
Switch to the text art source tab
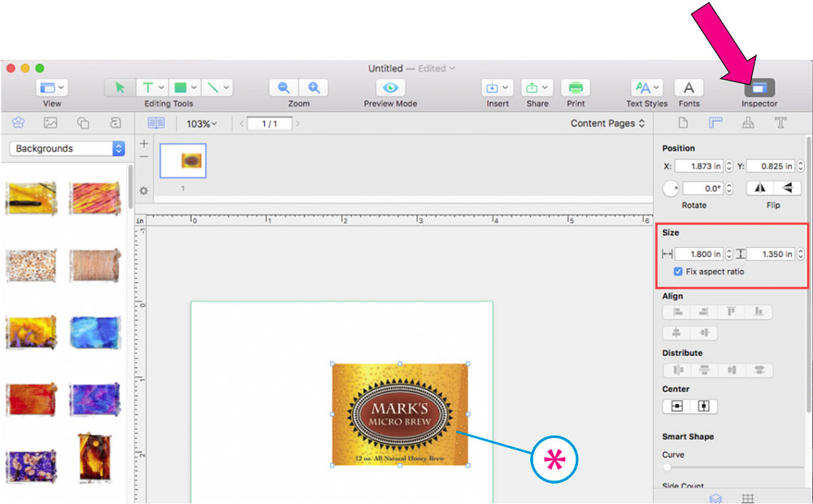click(115, 123)
